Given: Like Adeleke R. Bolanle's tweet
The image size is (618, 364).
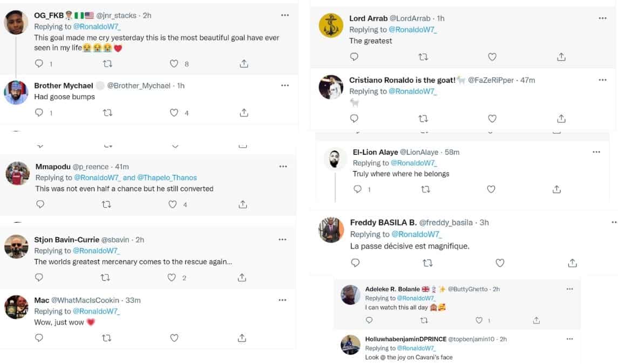Looking at the screenshot, I should [x=479, y=320].
